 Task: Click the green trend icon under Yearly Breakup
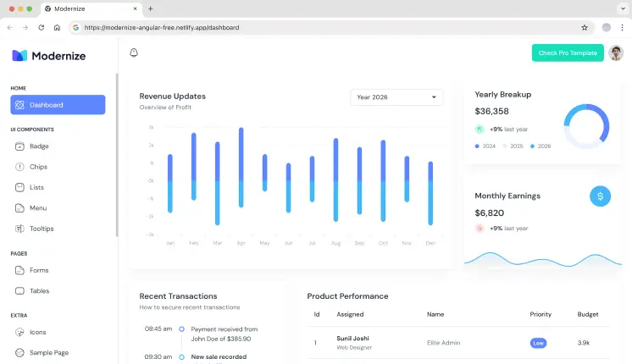click(x=480, y=130)
